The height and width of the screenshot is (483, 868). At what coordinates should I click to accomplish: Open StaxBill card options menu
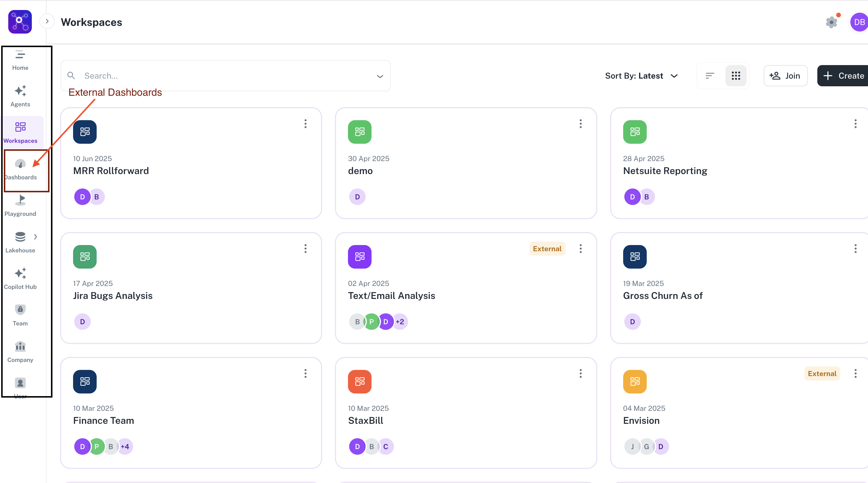point(580,373)
